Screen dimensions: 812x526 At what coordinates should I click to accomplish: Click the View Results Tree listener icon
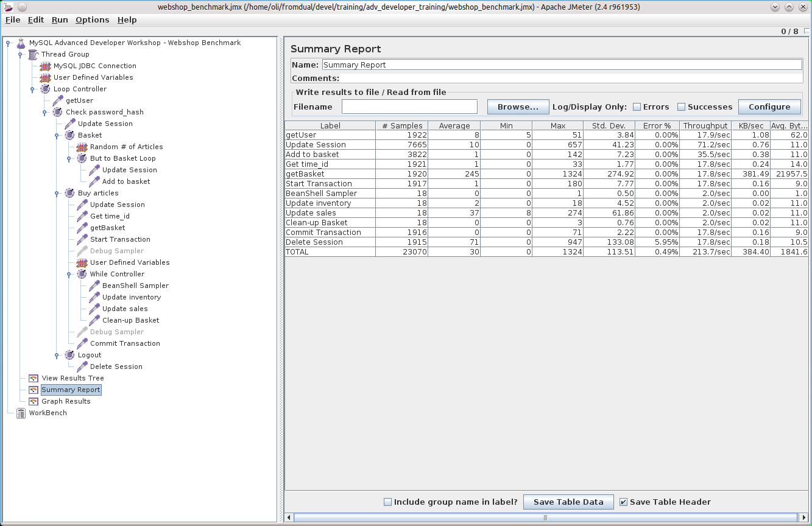[34, 378]
